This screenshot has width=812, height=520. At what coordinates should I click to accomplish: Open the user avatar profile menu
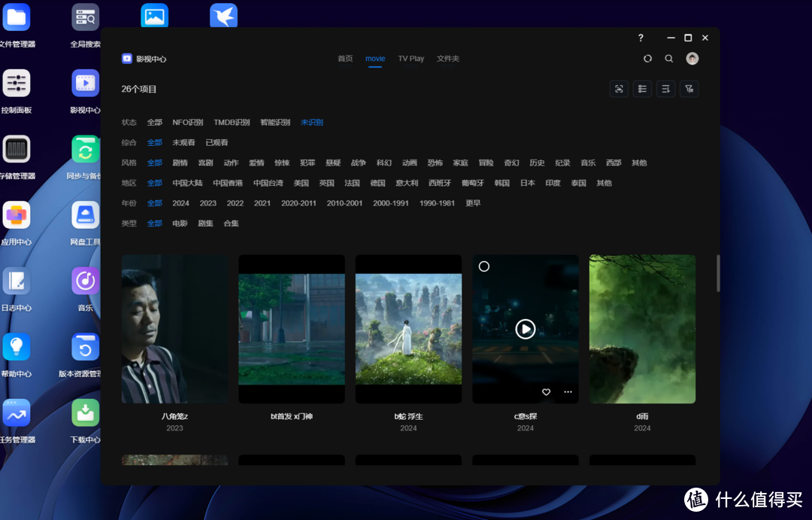pos(692,59)
